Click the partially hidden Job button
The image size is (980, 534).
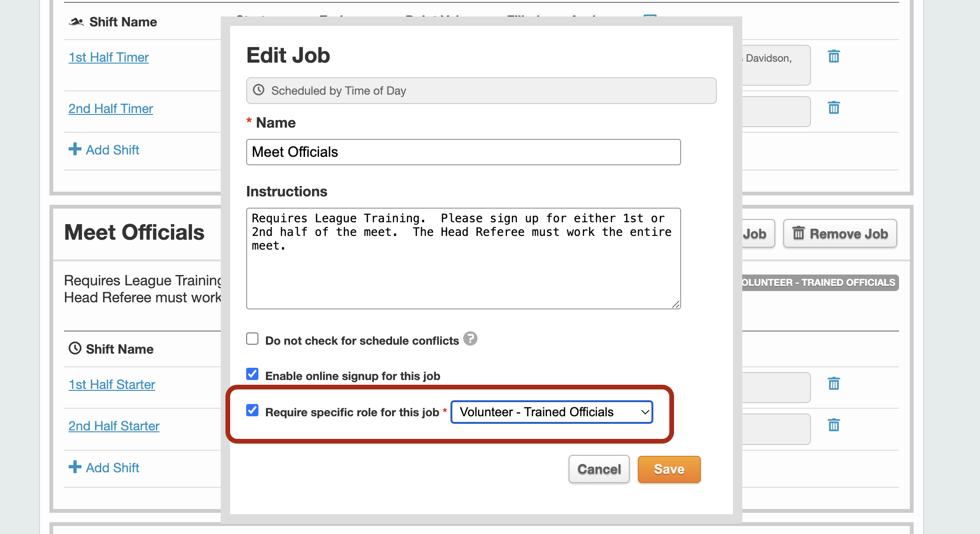758,234
